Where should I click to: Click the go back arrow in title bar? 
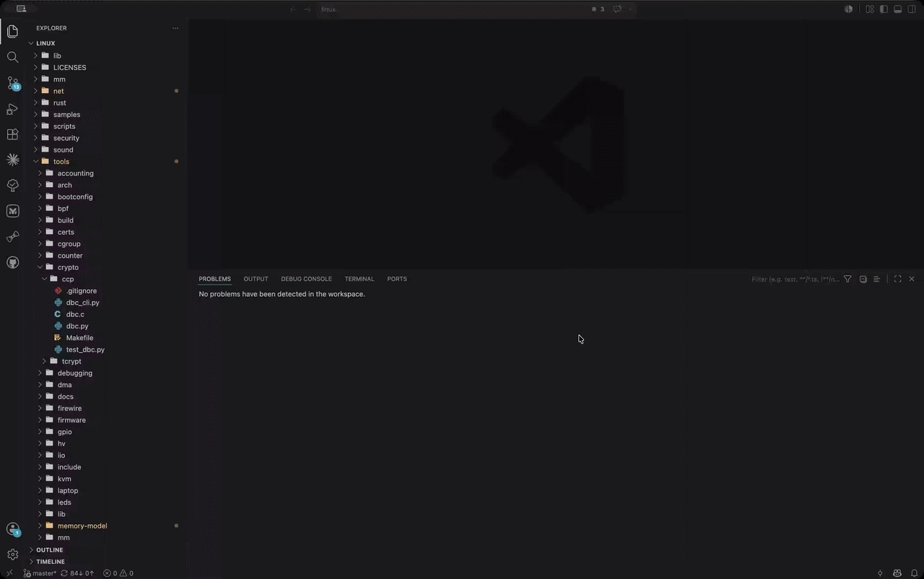point(293,9)
